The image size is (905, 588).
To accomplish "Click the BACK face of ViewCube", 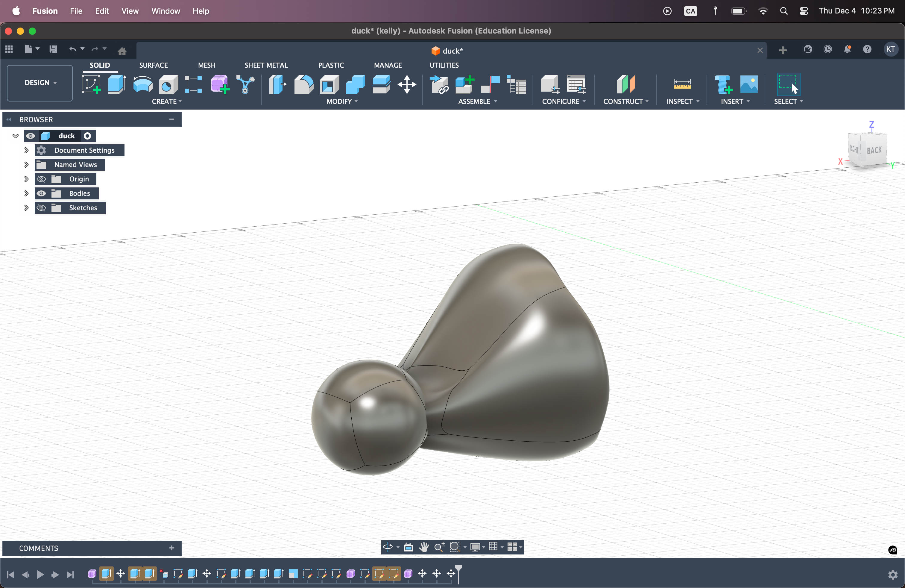I will pos(874,150).
